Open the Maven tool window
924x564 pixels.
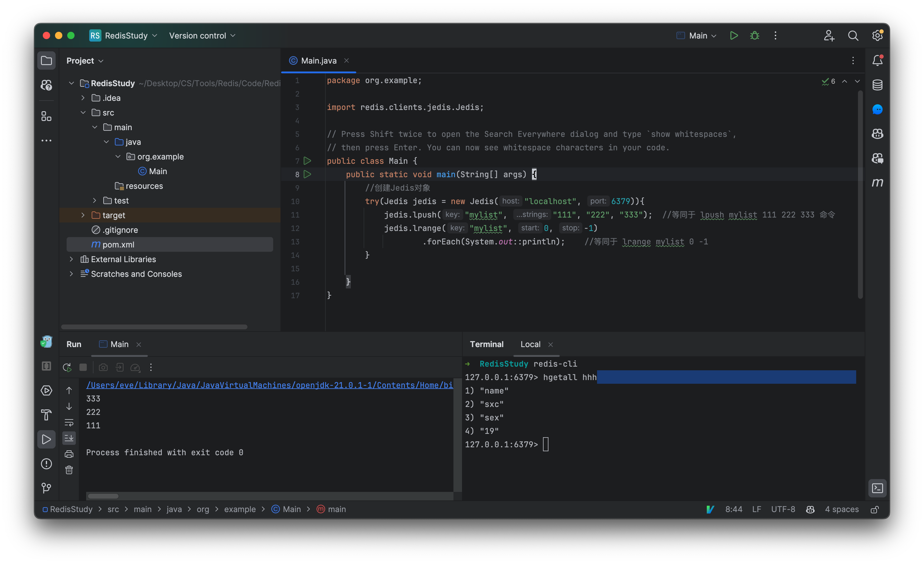[877, 183]
